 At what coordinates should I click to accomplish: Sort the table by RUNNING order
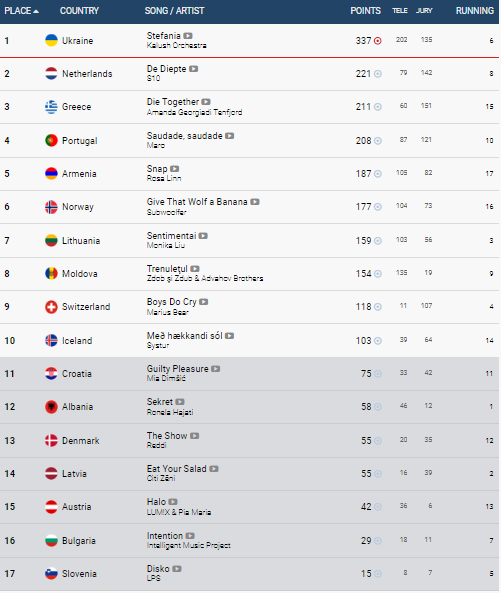click(x=475, y=11)
